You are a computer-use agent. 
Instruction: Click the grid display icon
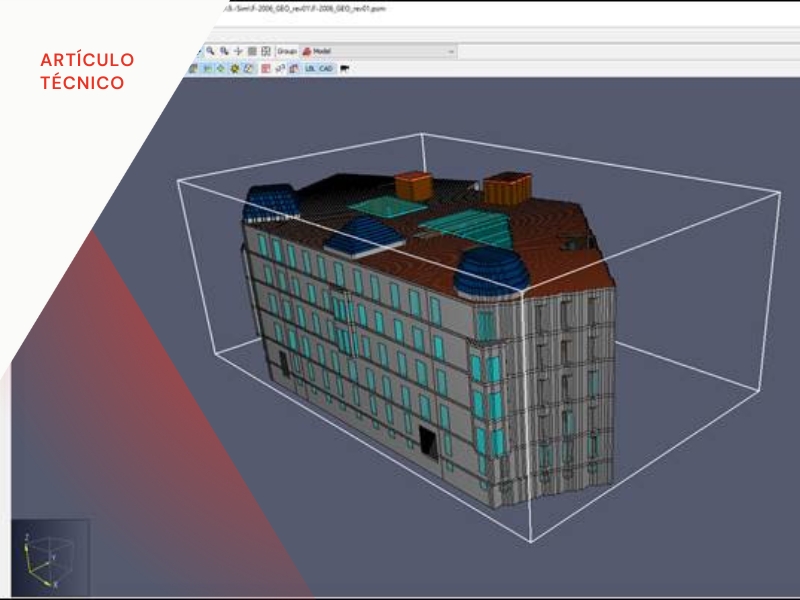tap(252, 51)
